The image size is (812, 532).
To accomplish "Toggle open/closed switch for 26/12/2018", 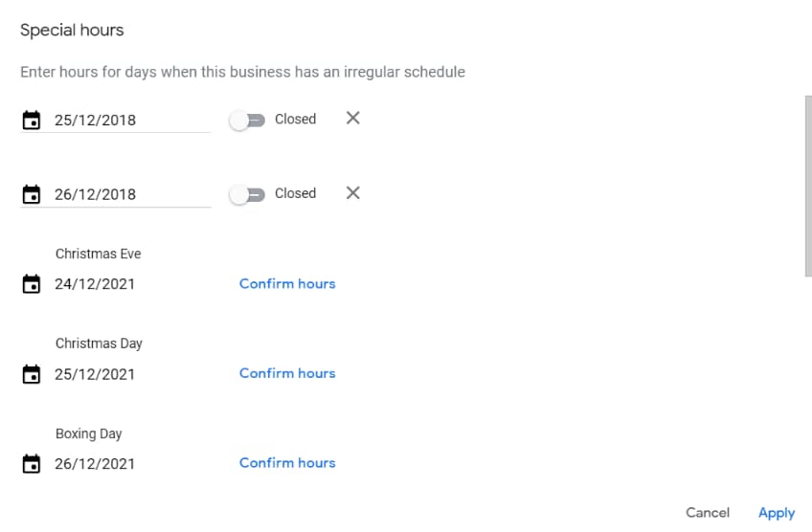I will click(x=247, y=194).
